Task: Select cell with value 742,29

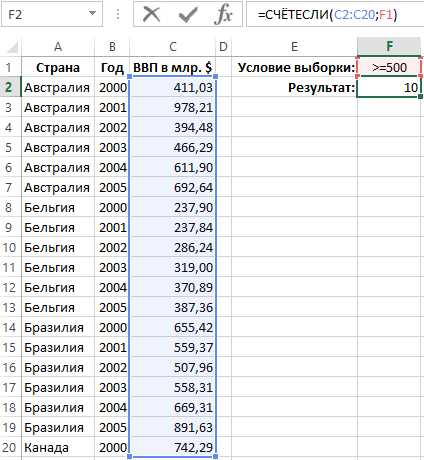Action: [173, 447]
